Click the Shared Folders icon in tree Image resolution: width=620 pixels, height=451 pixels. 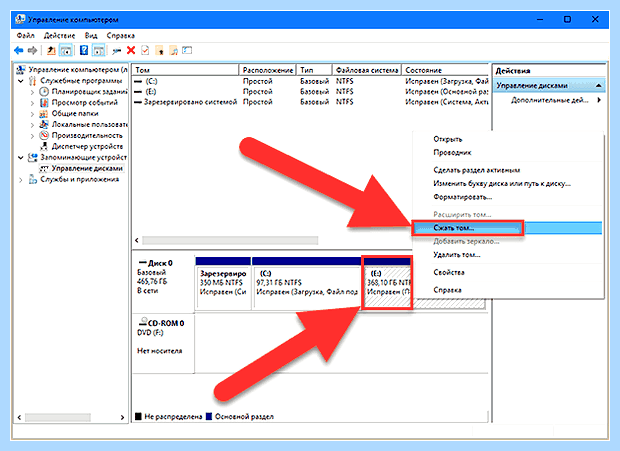pyautogui.click(x=44, y=114)
